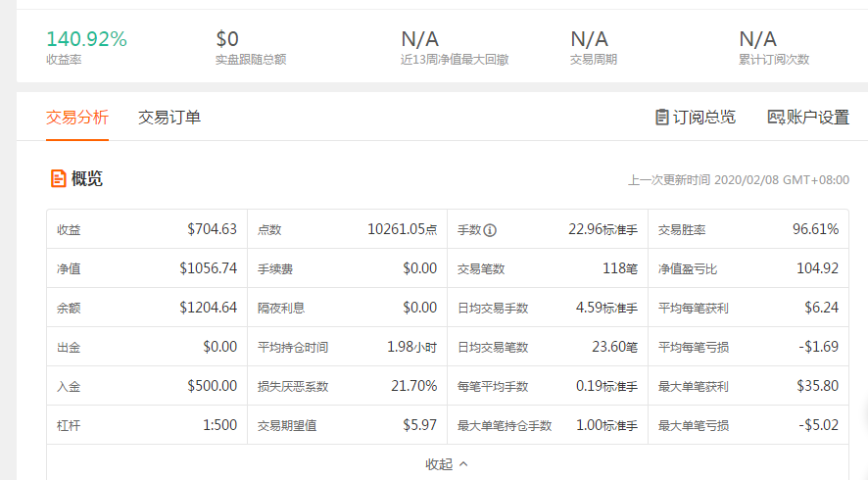Click the 上一次更新时间 timestamp text

(x=738, y=180)
